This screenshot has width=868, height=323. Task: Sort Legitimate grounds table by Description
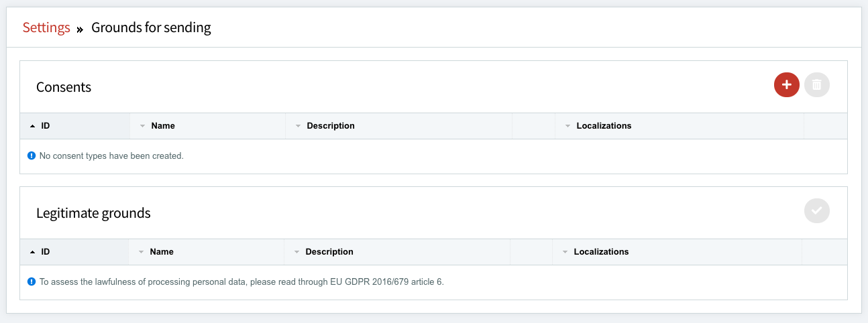329,252
